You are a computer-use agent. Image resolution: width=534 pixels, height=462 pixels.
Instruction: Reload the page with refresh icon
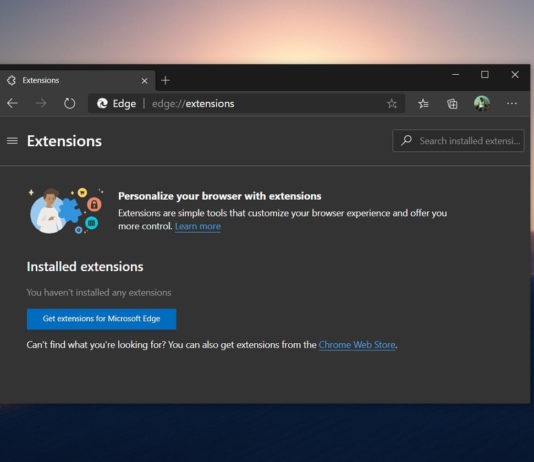coord(69,103)
